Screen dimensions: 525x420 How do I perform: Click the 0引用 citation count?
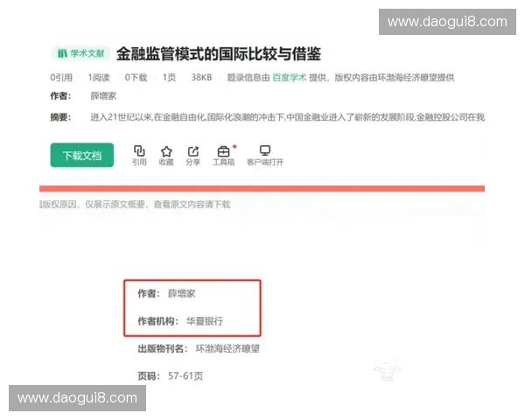[61, 78]
